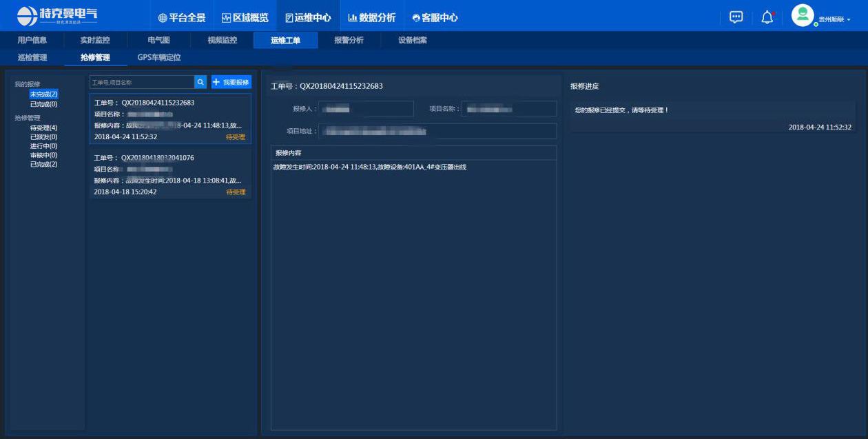Viewport: 868px width, 439px height.
Task: Switch to the 巡检管理 sub-tab
Action: [x=32, y=58]
